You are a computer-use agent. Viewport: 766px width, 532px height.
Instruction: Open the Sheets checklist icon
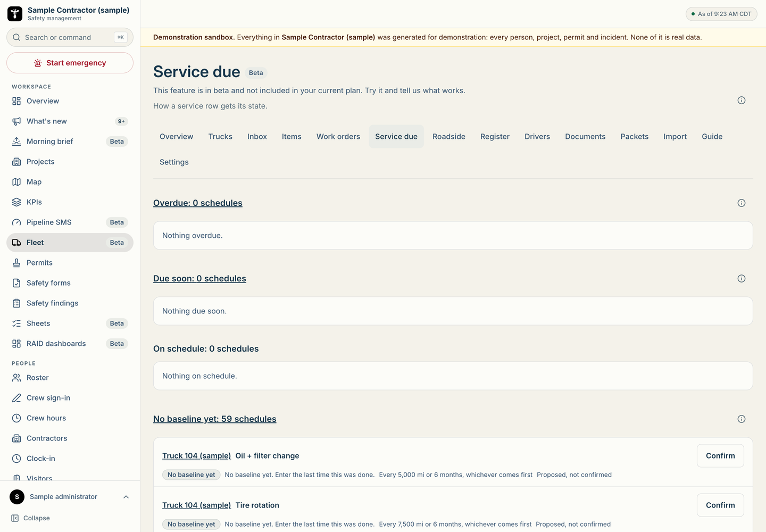coord(16,323)
